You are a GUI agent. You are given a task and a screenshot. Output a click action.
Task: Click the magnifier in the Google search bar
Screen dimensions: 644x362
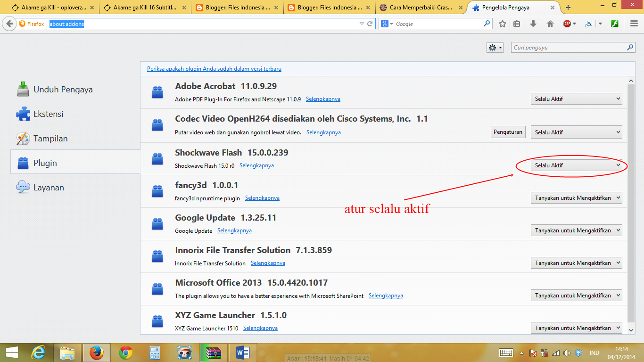487,24
